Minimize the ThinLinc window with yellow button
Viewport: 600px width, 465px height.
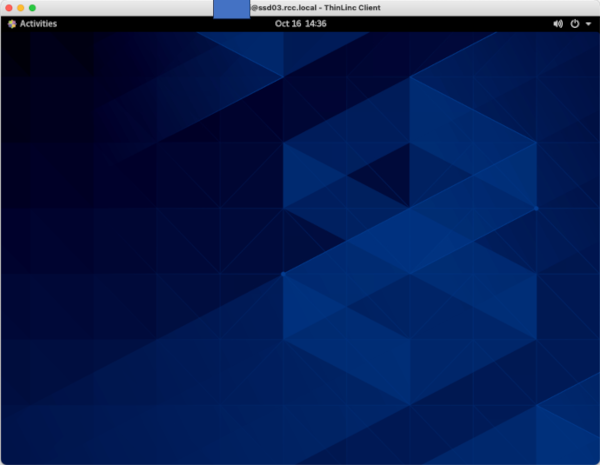(x=20, y=7)
